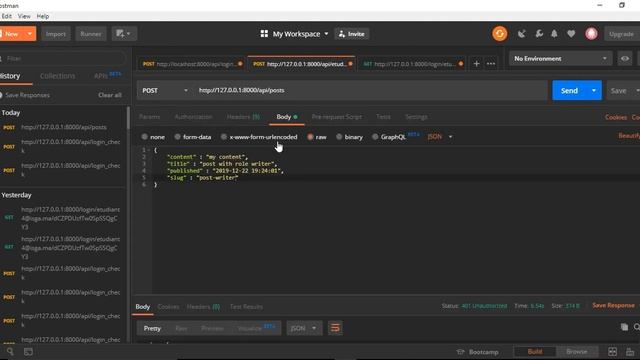640x360 pixels.
Task: Click the Upgrade button
Action: point(621,34)
